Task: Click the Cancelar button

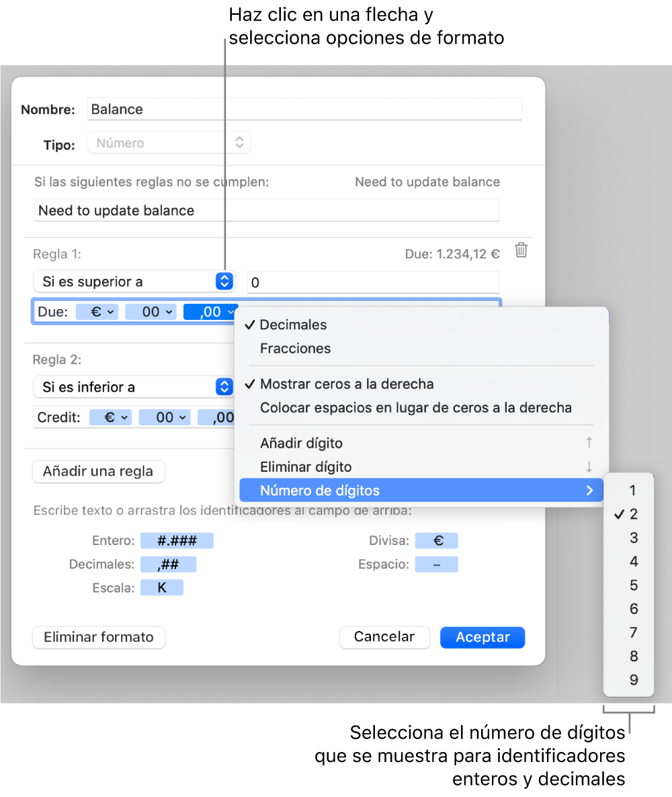Action: click(384, 637)
